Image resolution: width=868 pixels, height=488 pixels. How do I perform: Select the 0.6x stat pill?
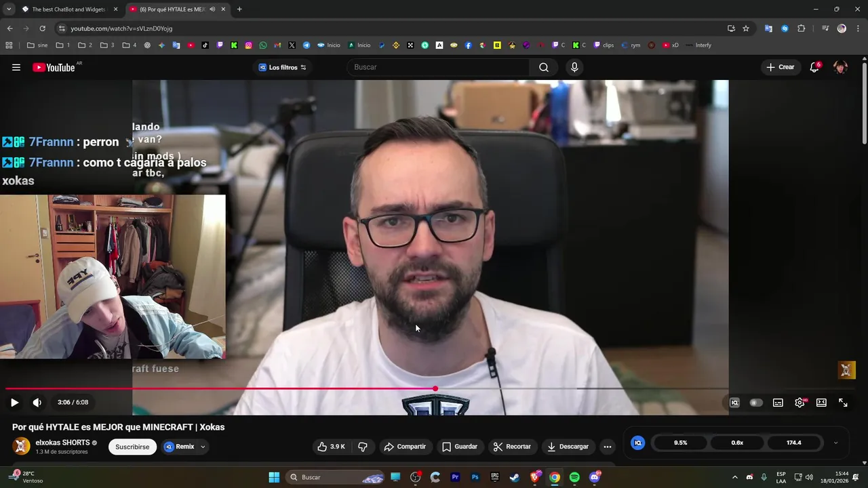pyautogui.click(x=737, y=443)
